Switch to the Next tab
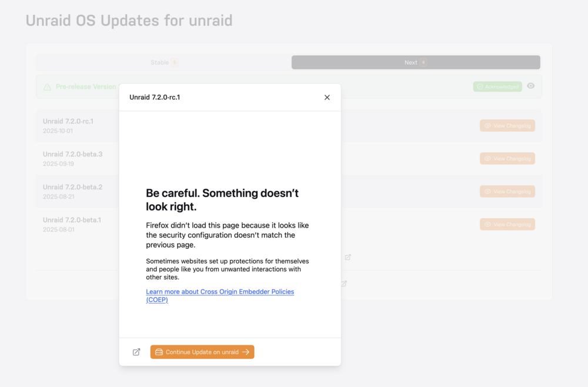Viewport: 588px width, 387px height. [x=416, y=62]
